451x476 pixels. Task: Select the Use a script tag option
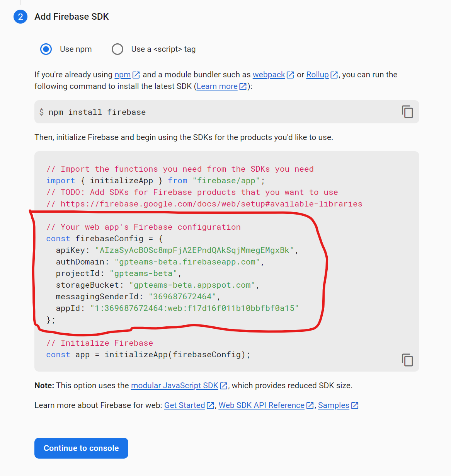pos(117,49)
